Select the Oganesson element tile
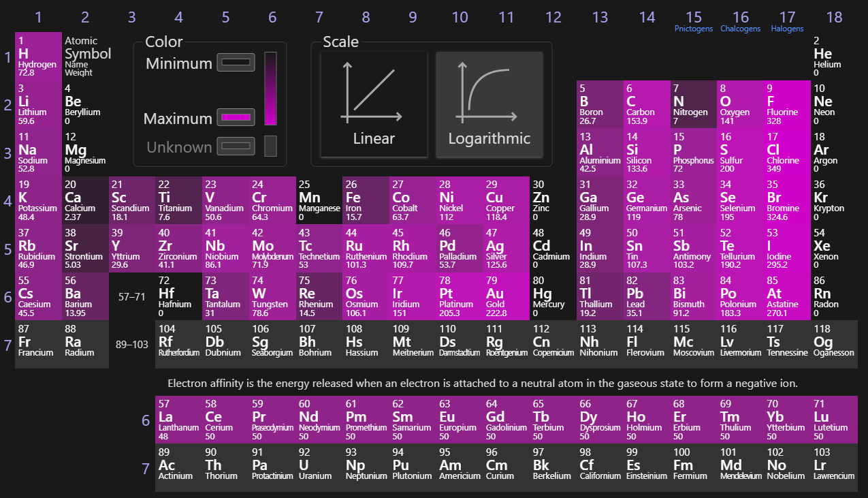 (x=834, y=344)
